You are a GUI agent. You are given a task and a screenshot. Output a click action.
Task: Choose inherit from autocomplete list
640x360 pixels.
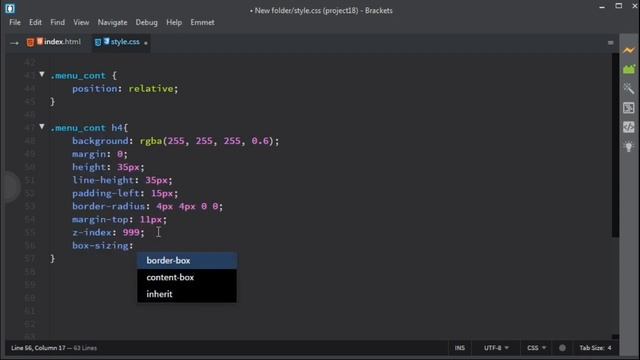point(187,294)
